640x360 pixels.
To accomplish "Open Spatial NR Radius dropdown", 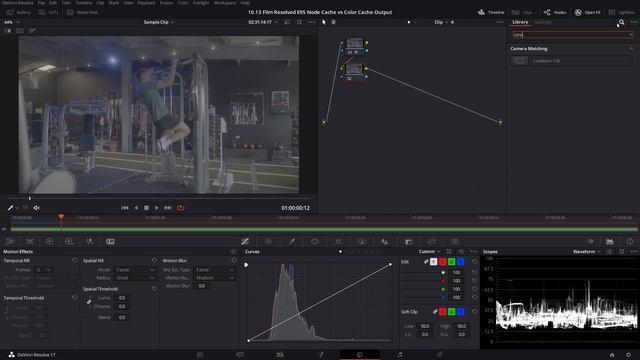I will [x=135, y=278].
